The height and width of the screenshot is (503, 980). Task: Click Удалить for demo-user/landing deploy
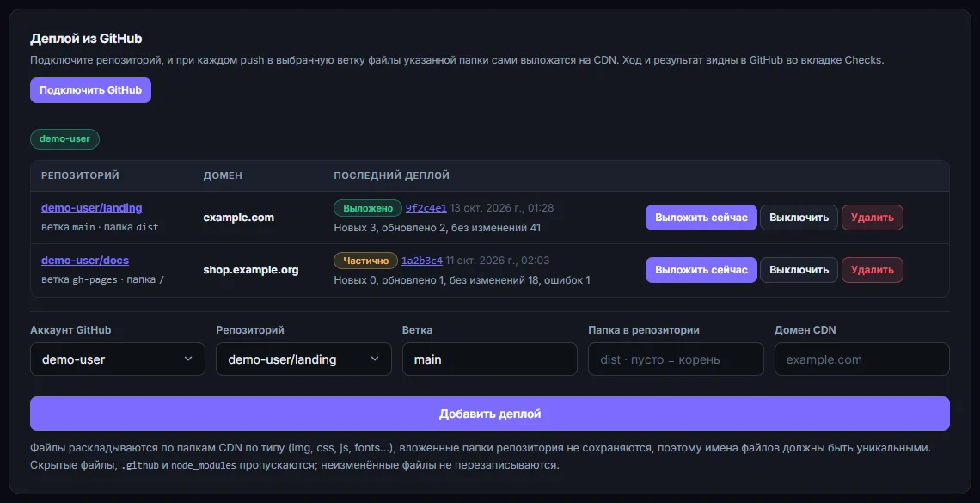(873, 218)
